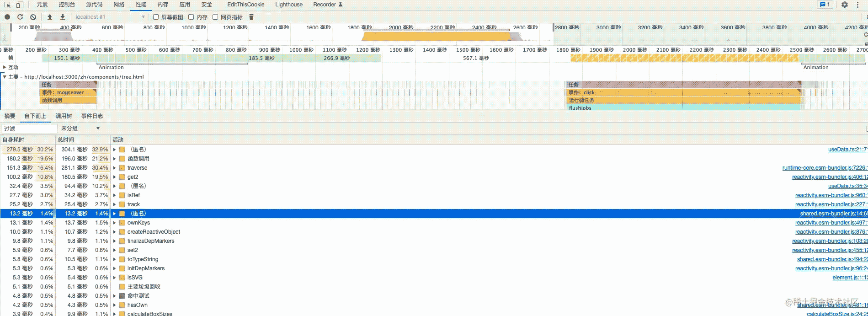Start recording with the record button

tap(7, 17)
